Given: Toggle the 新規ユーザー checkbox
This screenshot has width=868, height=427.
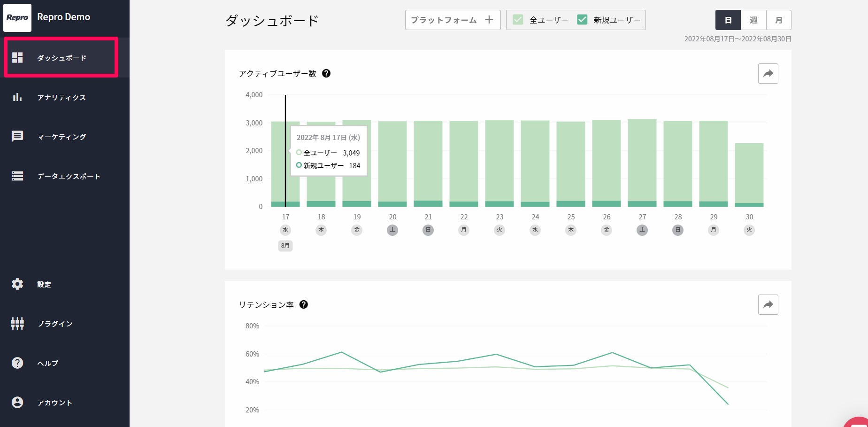Looking at the screenshot, I should pos(582,20).
